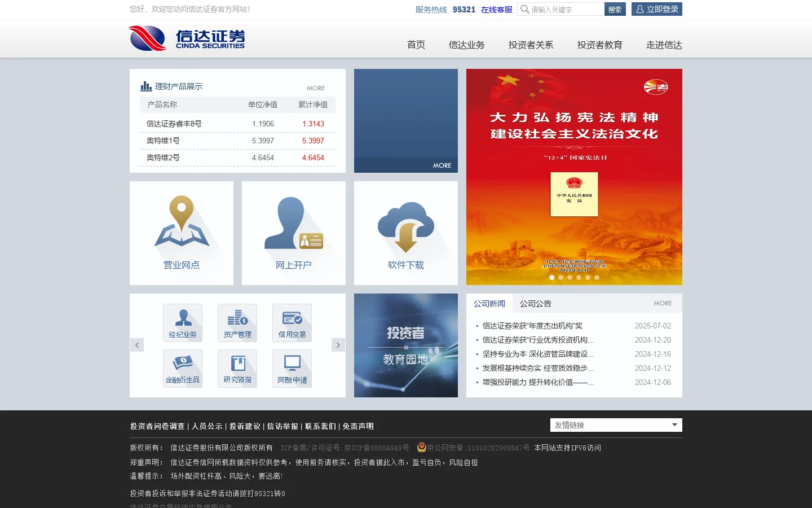The height and width of the screenshot is (508, 812).
Task: Click MORE in the 理财产品展示 panel
Action: click(x=316, y=88)
